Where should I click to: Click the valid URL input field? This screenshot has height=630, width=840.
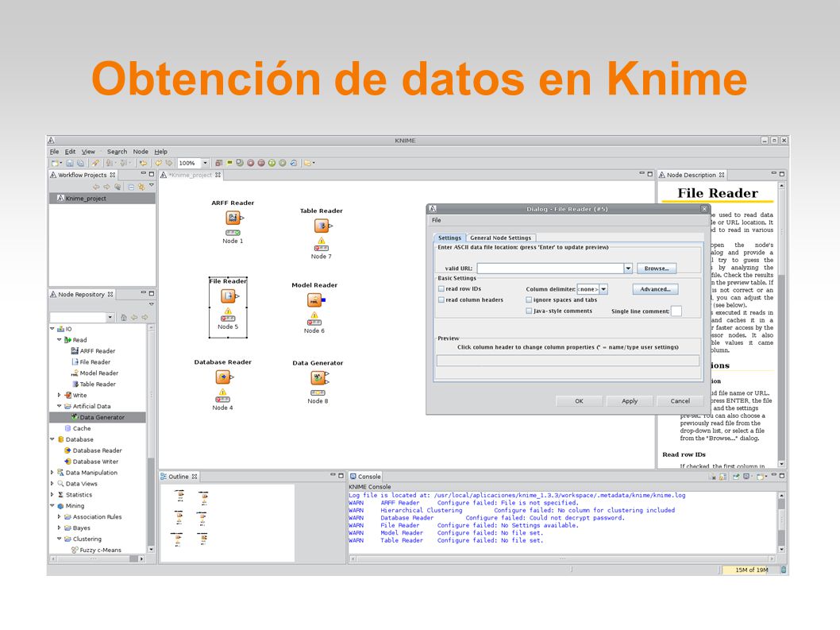pyautogui.click(x=550, y=269)
